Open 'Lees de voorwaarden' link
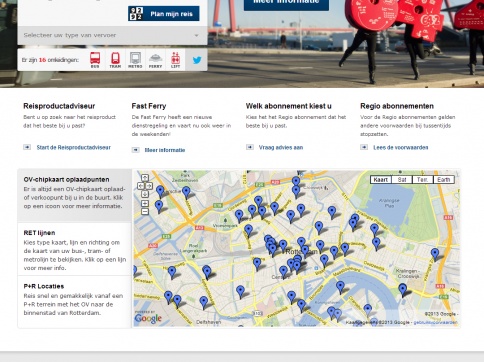Image resolution: width=484 pixels, height=362 pixels. (401, 147)
